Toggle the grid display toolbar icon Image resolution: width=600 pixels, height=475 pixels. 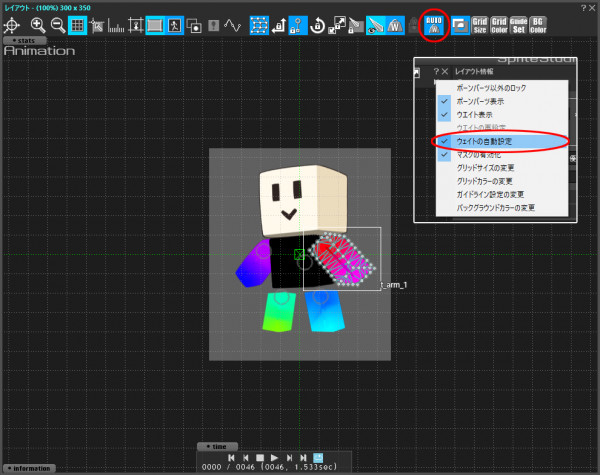pyautogui.click(x=77, y=25)
